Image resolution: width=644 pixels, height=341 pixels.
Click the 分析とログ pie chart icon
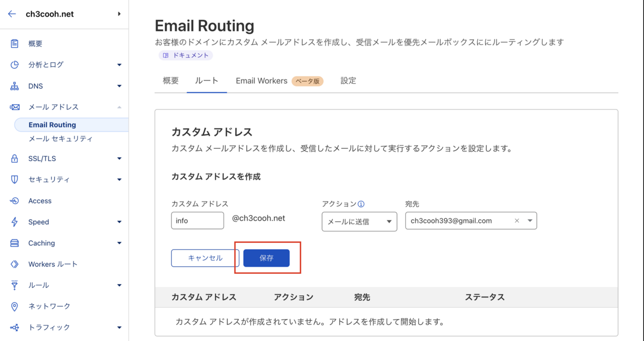tap(14, 64)
